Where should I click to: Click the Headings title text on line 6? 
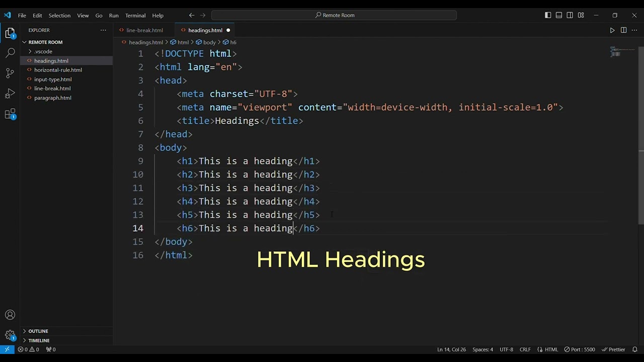pyautogui.click(x=237, y=121)
